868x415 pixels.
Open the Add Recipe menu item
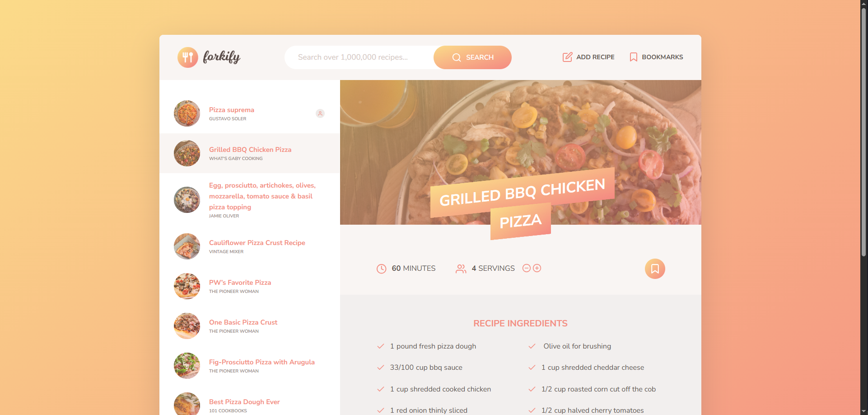(588, 57)
